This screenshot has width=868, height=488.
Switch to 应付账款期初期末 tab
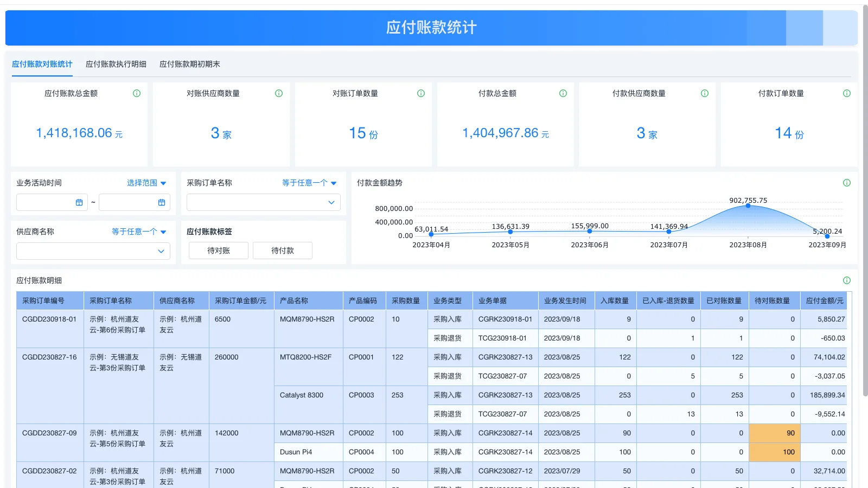[x=190, y=64]
